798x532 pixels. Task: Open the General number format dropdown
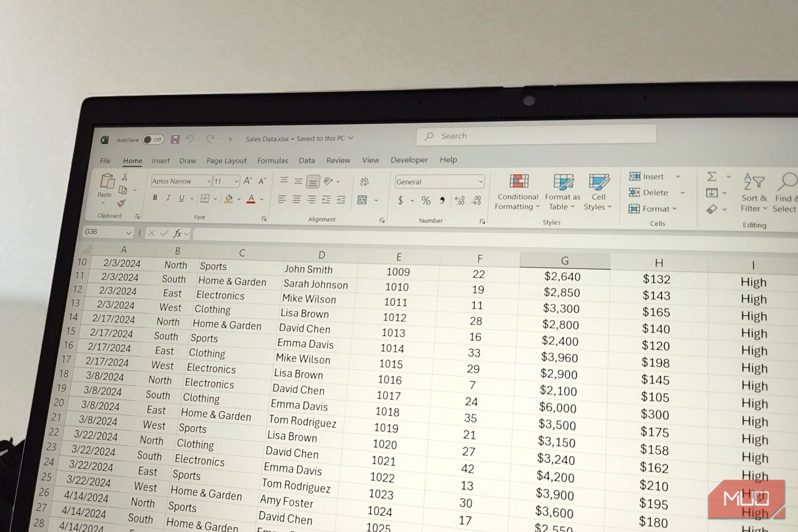pyautogui.click(x=480, y=182)
